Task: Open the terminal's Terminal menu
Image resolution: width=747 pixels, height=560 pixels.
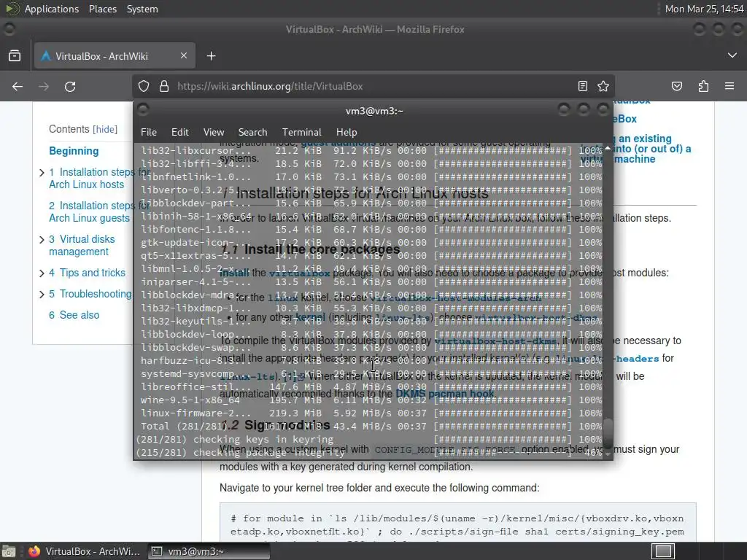Action: [301, 132]
